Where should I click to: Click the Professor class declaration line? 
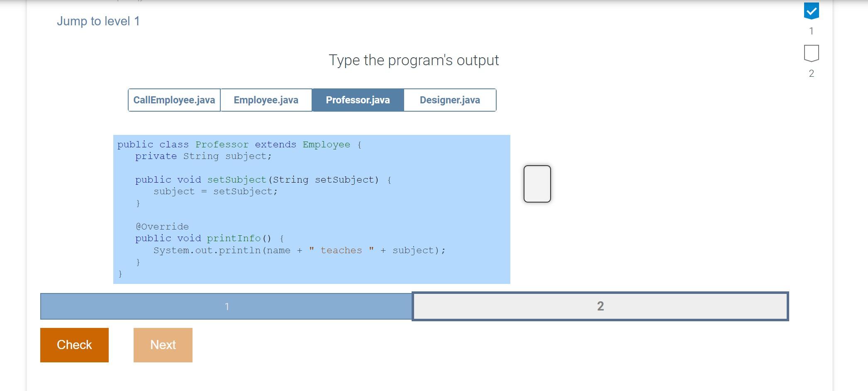pyautogui.click(x=239, y=144)
